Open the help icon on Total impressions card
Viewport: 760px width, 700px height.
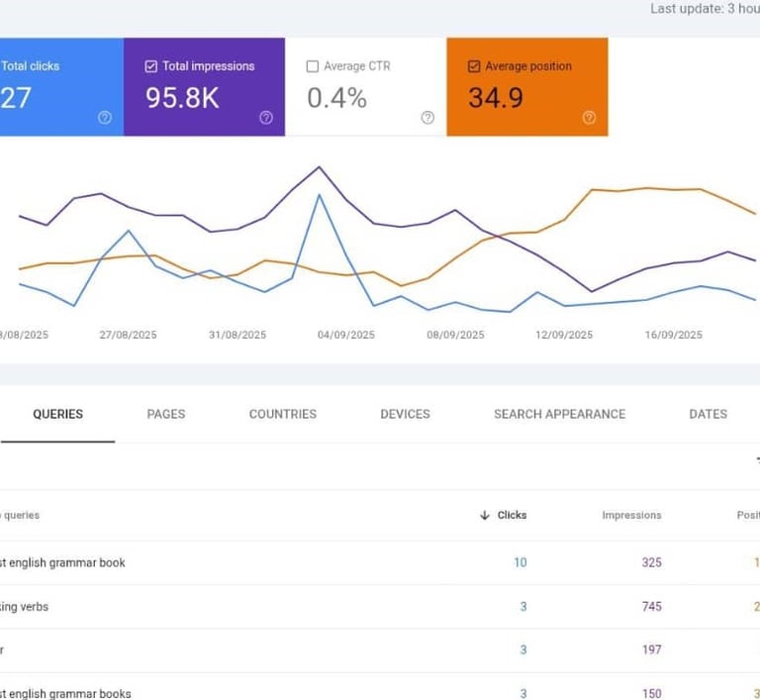[266, 118]
